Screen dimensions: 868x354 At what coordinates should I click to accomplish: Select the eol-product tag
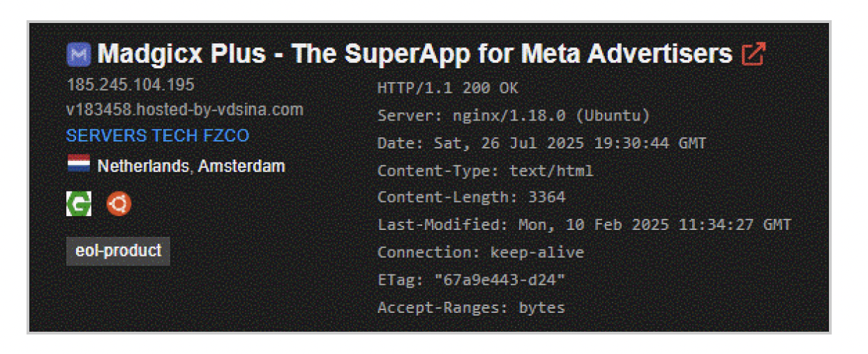click(118, 251)
